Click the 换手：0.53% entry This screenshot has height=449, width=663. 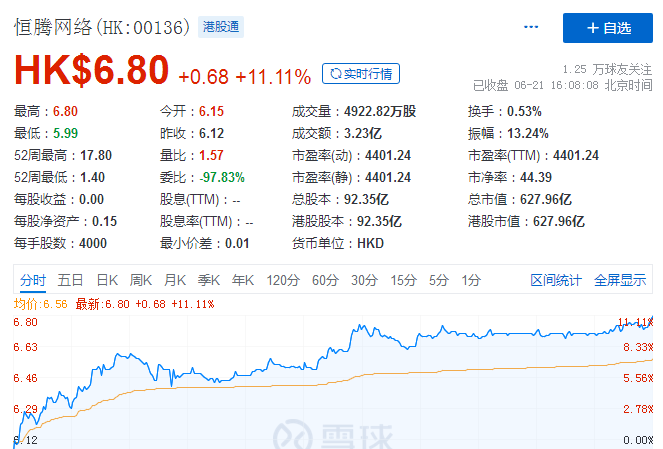pyautogui.click(x=504, y=111)
